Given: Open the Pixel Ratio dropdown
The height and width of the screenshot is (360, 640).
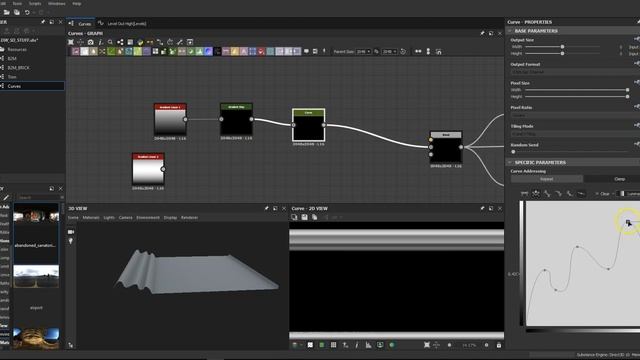Looking at the screenshot, I should tap(575, 115).
